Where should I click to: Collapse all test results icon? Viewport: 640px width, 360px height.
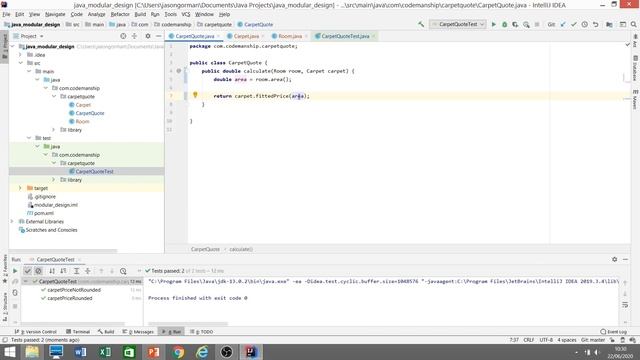[88, 271]
